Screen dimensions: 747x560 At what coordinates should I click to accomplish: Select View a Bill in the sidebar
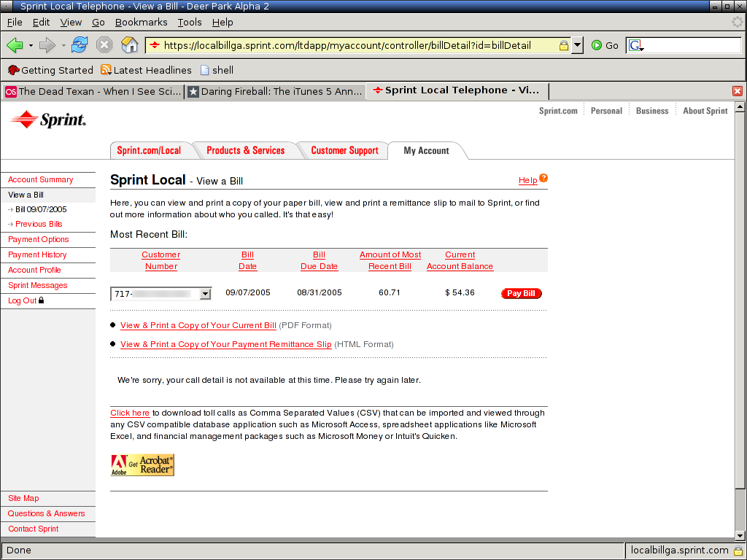point(26,195)
